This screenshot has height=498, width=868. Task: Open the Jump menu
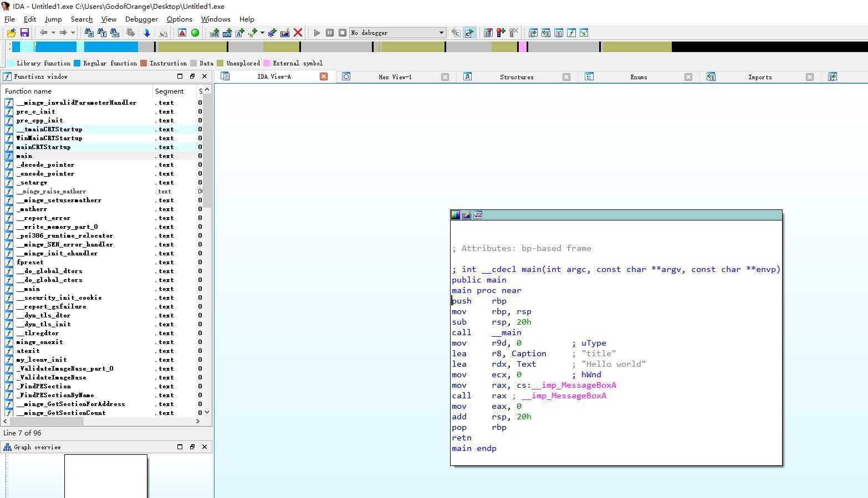coord(53,19)
